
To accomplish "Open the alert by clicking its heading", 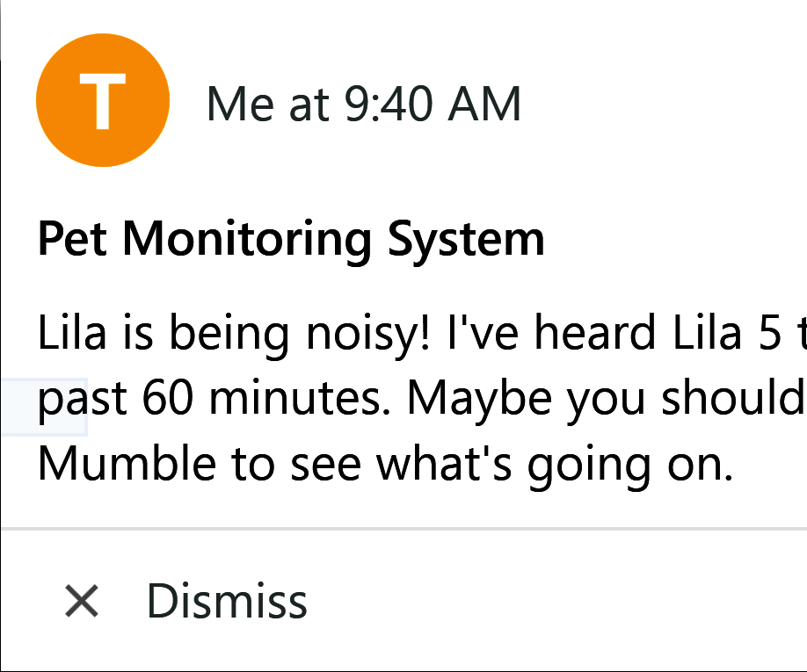I will point(290,239).
